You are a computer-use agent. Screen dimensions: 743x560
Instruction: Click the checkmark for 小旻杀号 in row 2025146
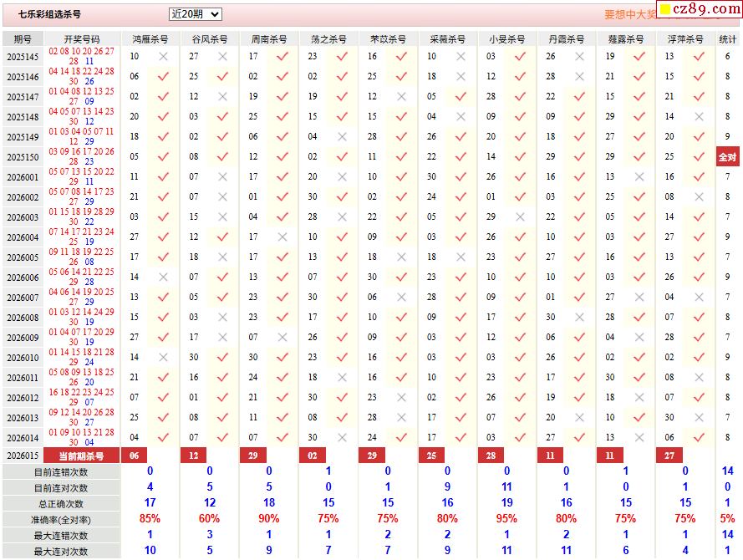520,77
